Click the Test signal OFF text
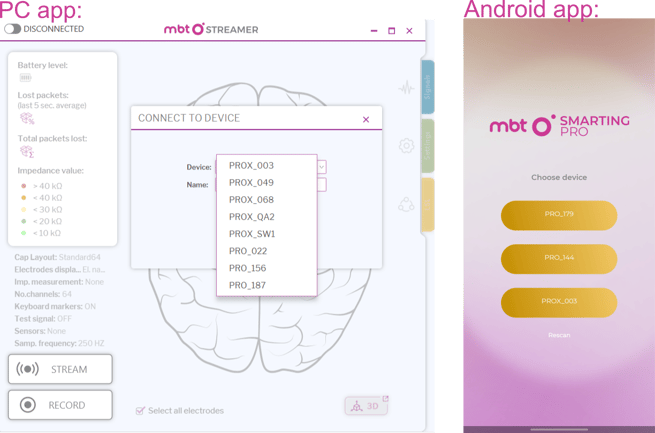This screenshot has width=655, height=433. coord(43,319)
